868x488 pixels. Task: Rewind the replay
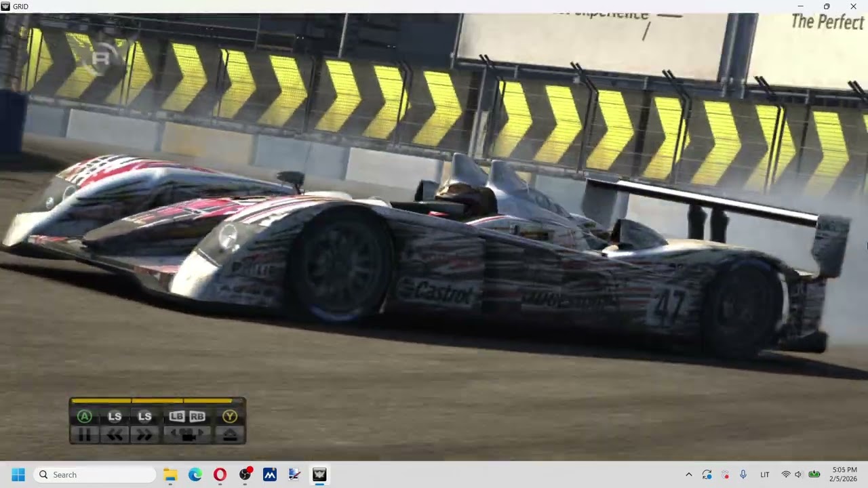pos(115,435)
